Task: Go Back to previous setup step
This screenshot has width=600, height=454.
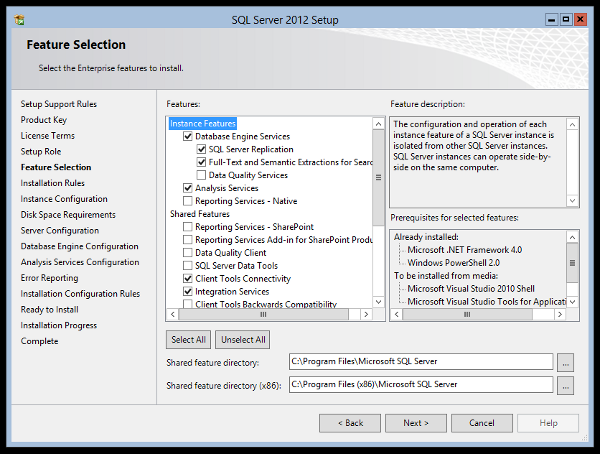Action: 350,423
